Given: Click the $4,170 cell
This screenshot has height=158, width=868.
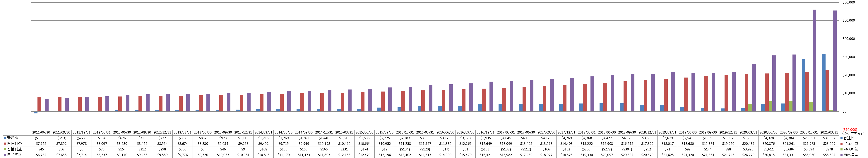Looking at the screenshot, I should tap(547, 138).
